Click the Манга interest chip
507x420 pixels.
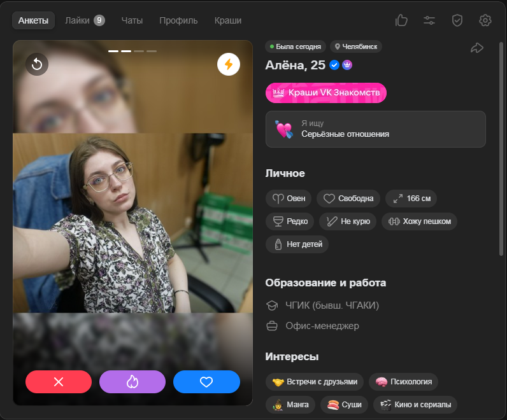(290, 405)
